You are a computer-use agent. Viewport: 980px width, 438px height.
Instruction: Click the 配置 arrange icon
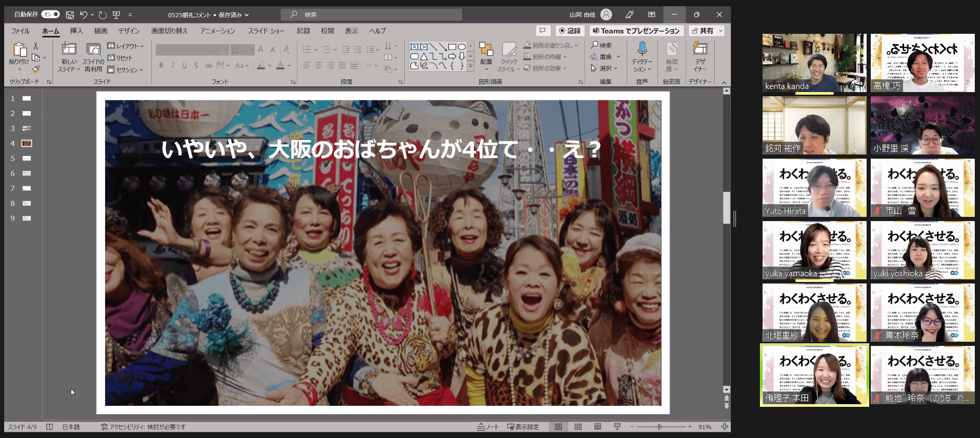pos(486,50)
